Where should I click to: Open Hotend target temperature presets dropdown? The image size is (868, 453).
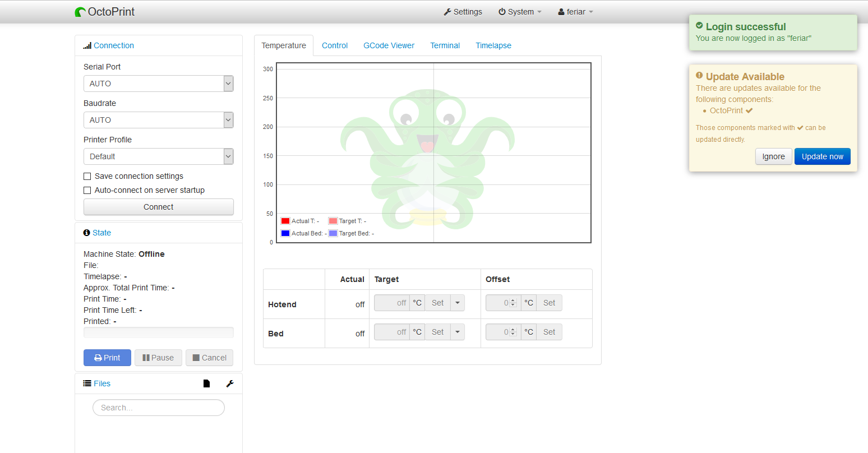(x=458, y=303)
